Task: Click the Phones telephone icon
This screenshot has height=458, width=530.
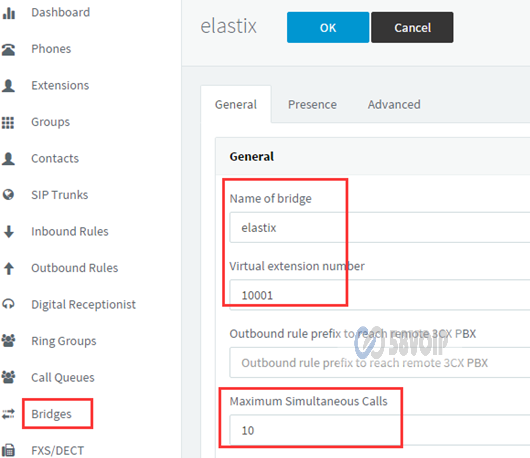Action: click(8, 49)
